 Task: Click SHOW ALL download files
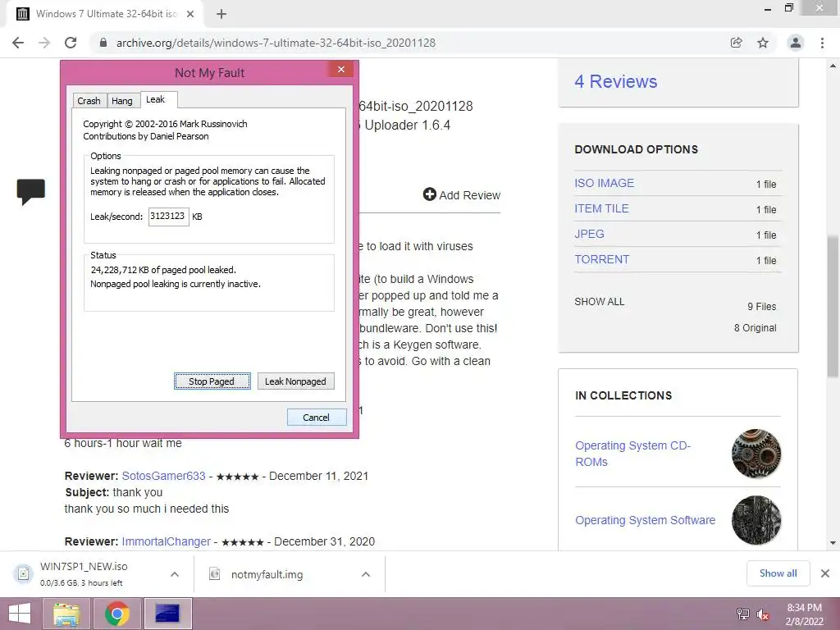(600, 302)
